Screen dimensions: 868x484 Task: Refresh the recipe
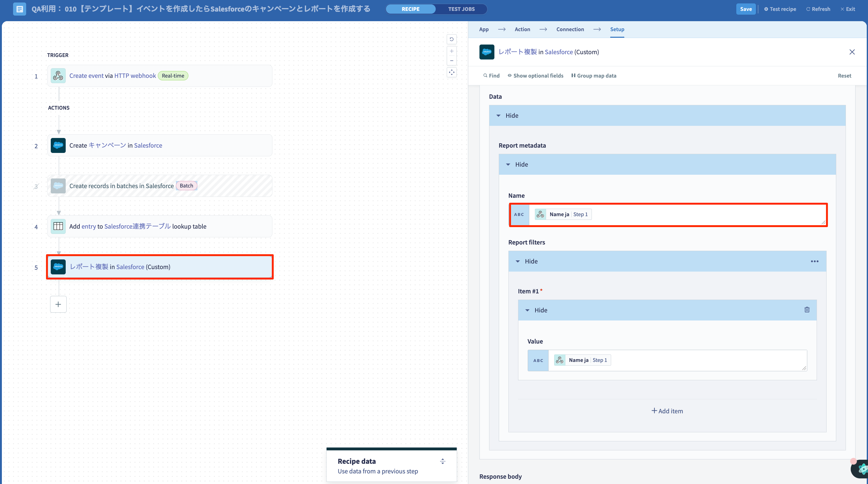pyautogui.click(x=818, y=9)
